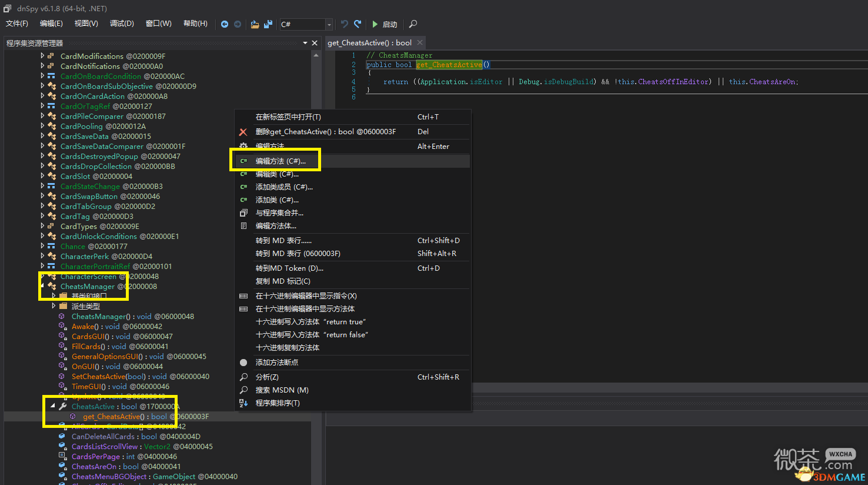This screenshot has width=868, height=485.
Task: Open the 帮助(H) menu
Action: (195, 24)
